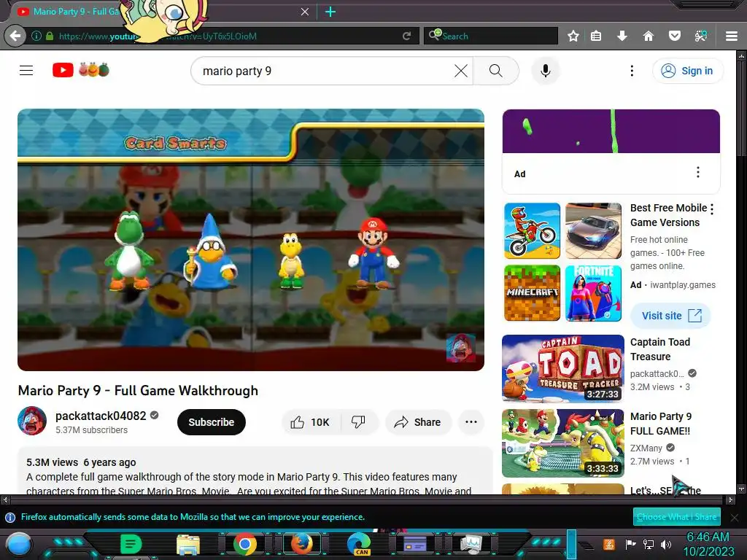Dismiss the Firefox data notification bar

(735, 517)
